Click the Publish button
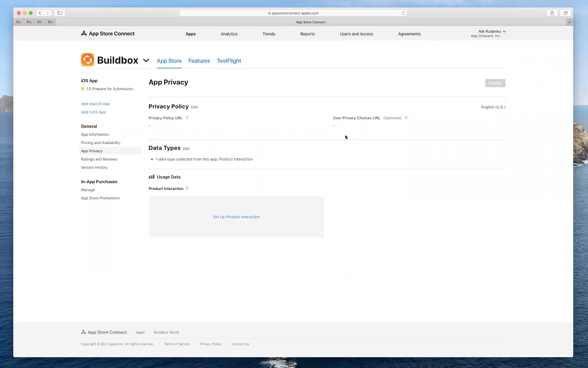The height and width of the screenshot is (368, 588). coord(495,83)
